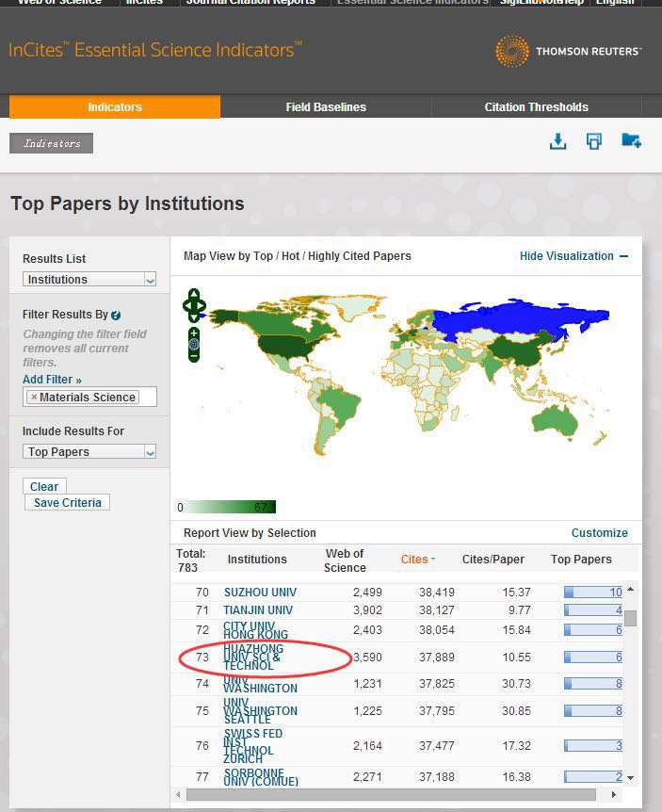Image resolution: width=662 pixels, height=812 pixels.
Task: Open the filter help question mark icon
Action: click(x=116, y=316)
